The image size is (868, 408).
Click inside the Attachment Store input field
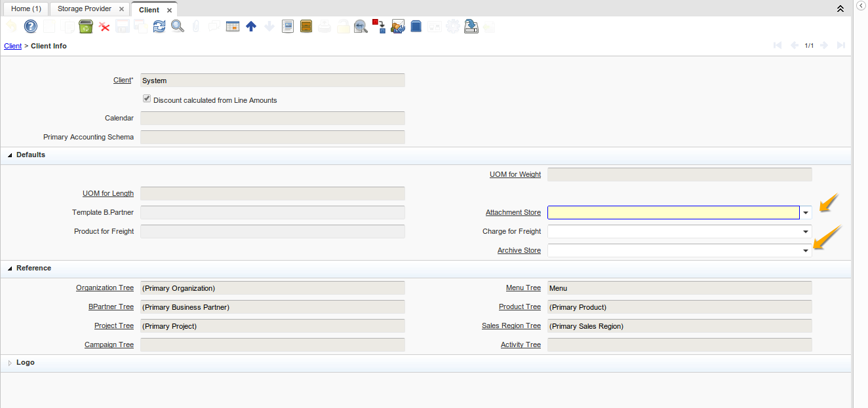click(673, 213)
